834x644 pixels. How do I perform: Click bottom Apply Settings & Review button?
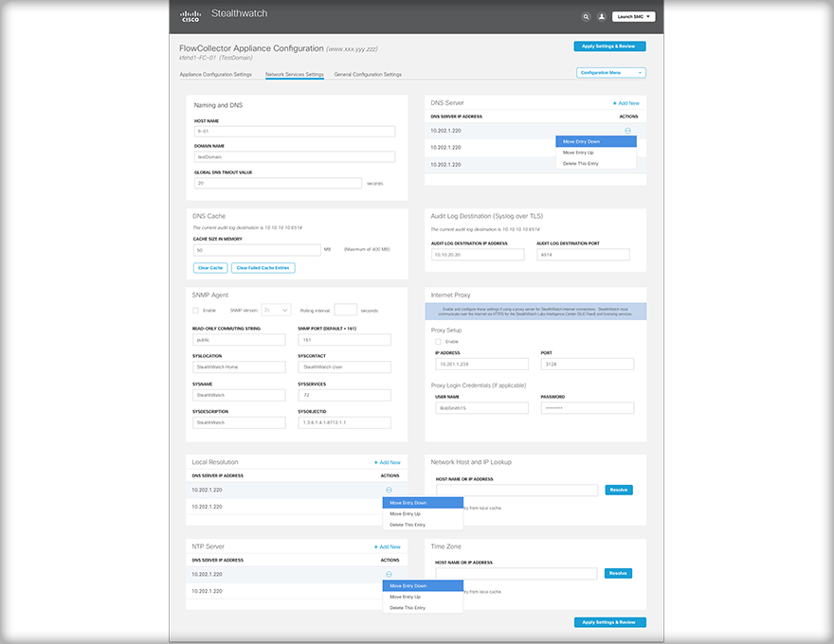tap(610, 622)
